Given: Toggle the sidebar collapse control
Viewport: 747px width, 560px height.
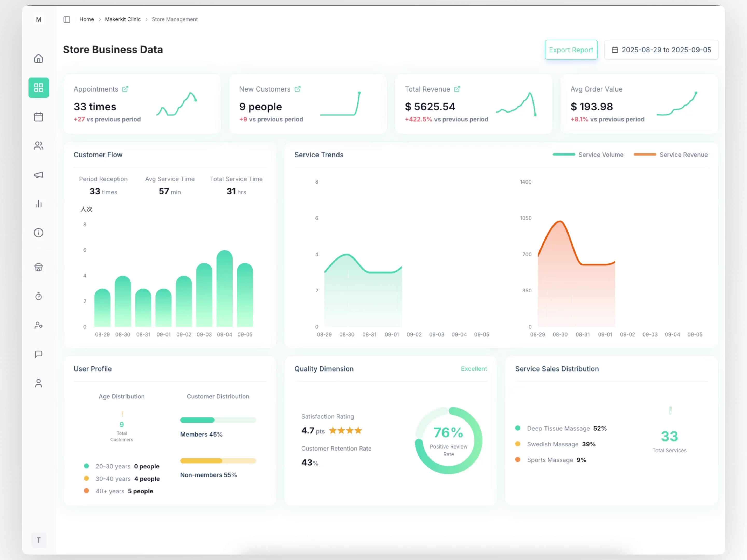Looking at the screenshot, I should tap(66, 19).
